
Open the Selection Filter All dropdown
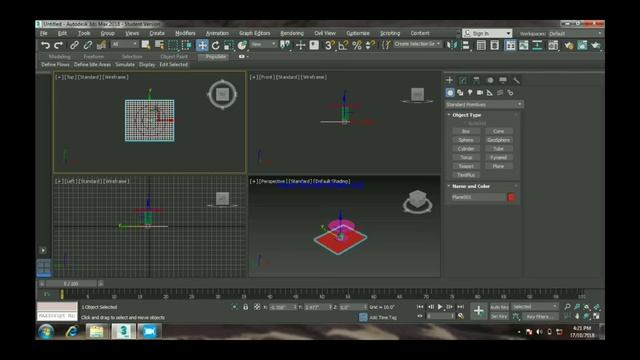coord(125,44)
